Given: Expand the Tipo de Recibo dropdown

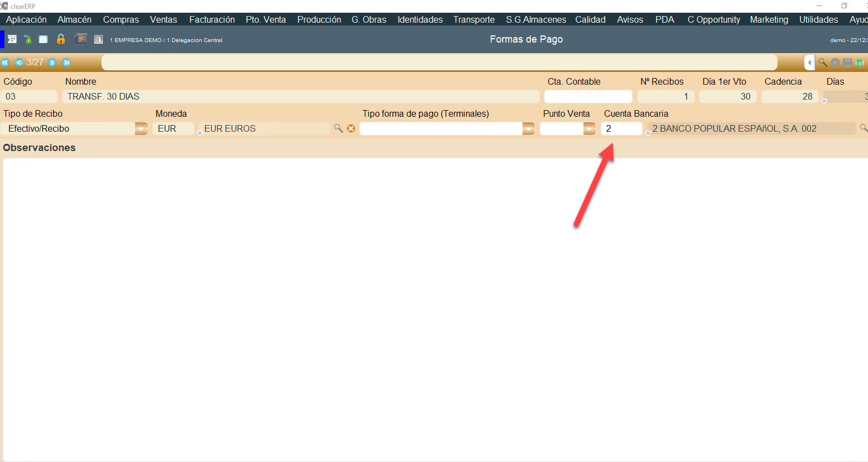Looking at the screenshot, I should pos(141,128).
